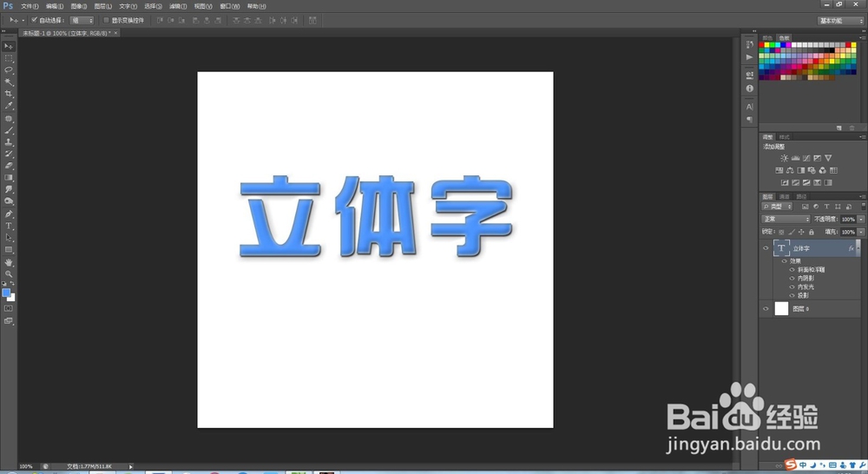Screen dimensions: 868x474
Task: Select 图层 0 layer thumbnail
Action: [x=781, y=309]
